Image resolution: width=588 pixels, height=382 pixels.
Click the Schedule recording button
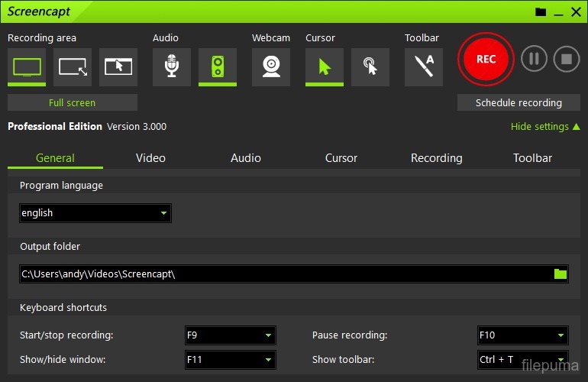click(x=519, y=102)
